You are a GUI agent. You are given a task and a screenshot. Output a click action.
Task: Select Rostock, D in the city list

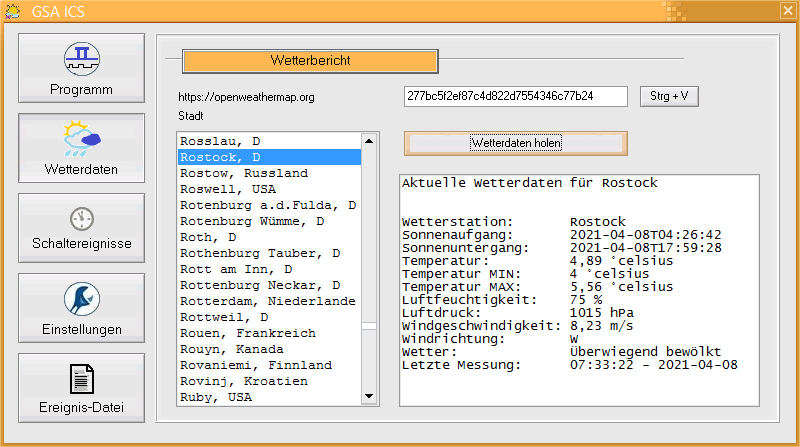click(269, 157)
